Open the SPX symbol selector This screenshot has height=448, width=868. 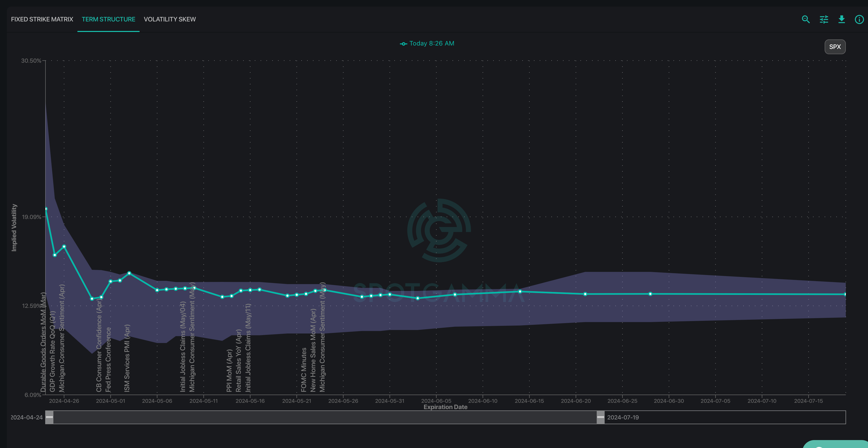click(x=835, y=47)
